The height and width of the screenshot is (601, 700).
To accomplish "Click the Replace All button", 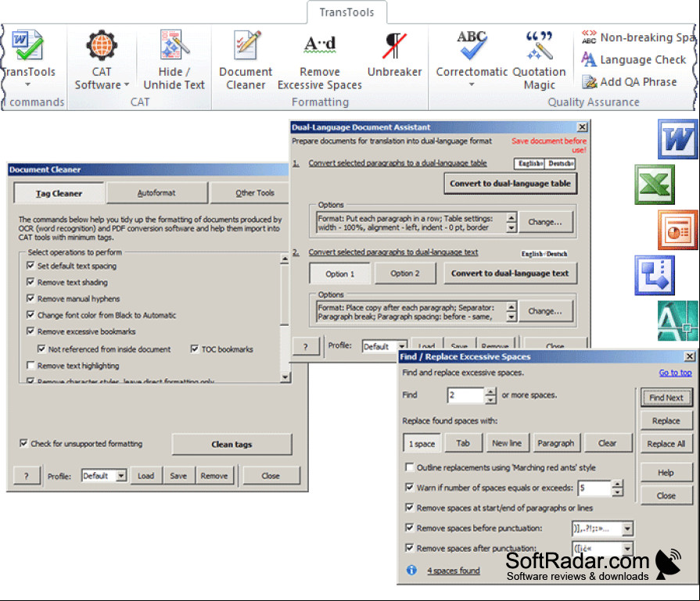I will pos(666,443).
